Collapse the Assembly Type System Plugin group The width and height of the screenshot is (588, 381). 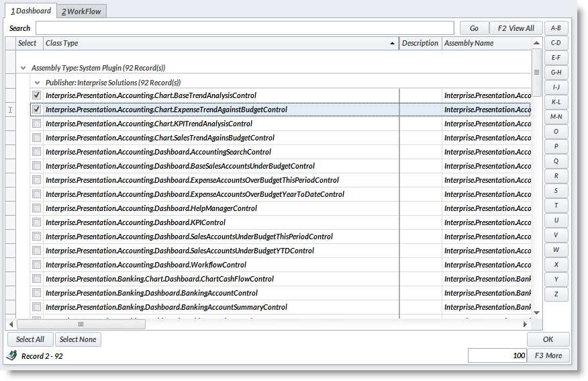click(x=23, y=68)
